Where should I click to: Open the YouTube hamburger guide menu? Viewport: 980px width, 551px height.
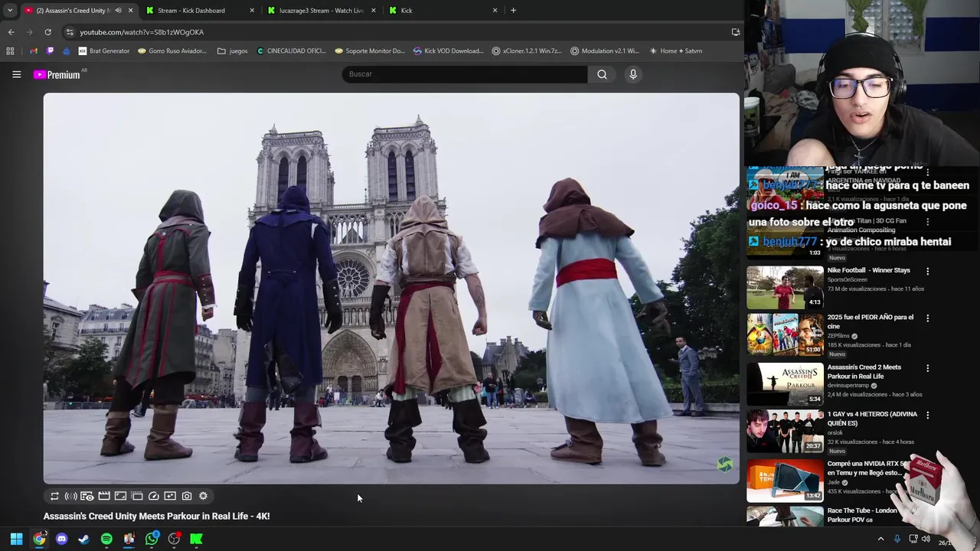[16, 74]
